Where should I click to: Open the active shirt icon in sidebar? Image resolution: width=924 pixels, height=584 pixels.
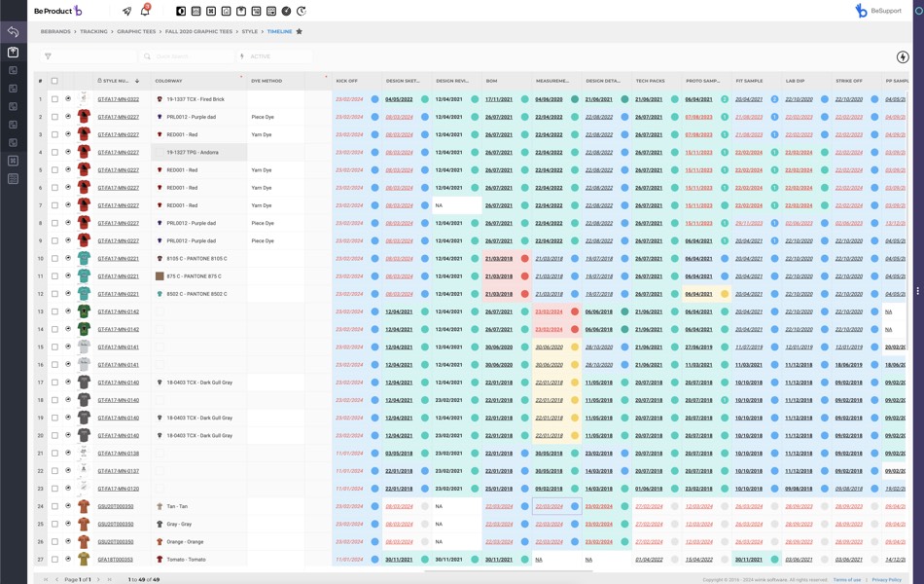13,53
